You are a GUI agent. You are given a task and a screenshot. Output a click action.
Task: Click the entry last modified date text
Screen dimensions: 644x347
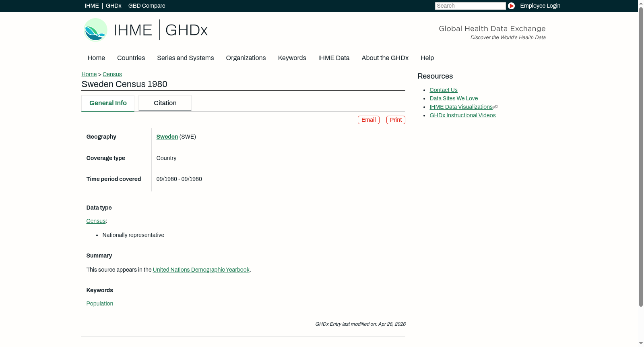click(x=360, y=324)
